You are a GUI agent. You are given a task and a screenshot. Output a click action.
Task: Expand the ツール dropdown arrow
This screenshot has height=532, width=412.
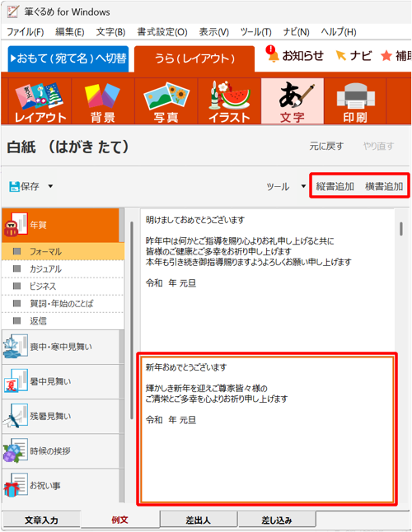pyautogui.click(x=303, y=186)
